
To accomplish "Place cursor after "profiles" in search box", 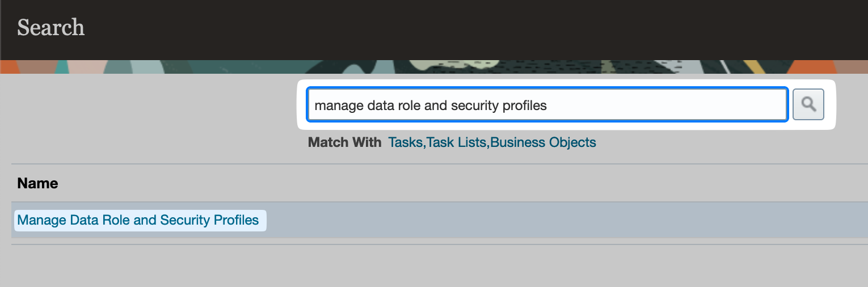I will click(548, 105).
